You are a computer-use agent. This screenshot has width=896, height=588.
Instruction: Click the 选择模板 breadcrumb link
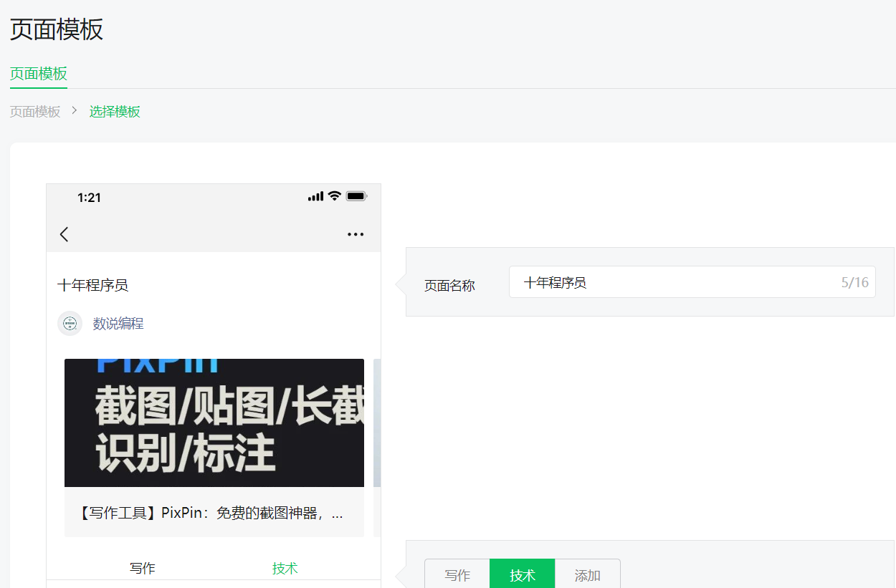pos(115,112)
